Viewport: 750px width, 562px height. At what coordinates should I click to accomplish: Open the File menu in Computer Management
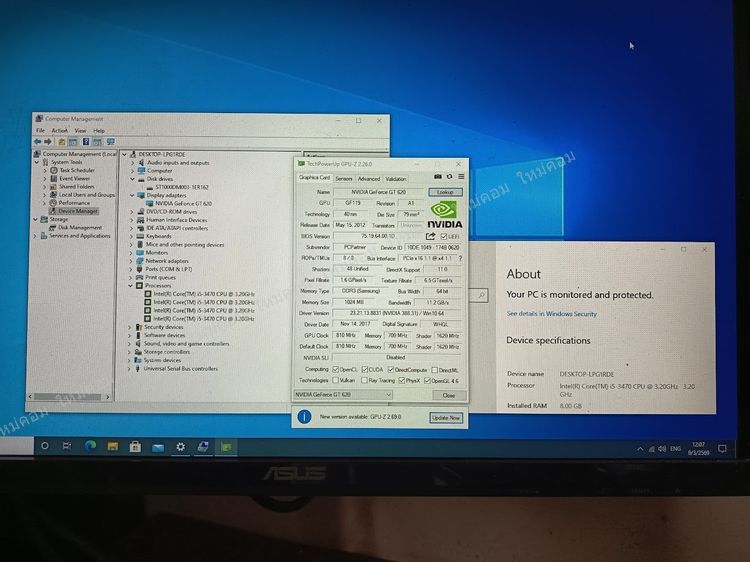click(x=41, y=131)
